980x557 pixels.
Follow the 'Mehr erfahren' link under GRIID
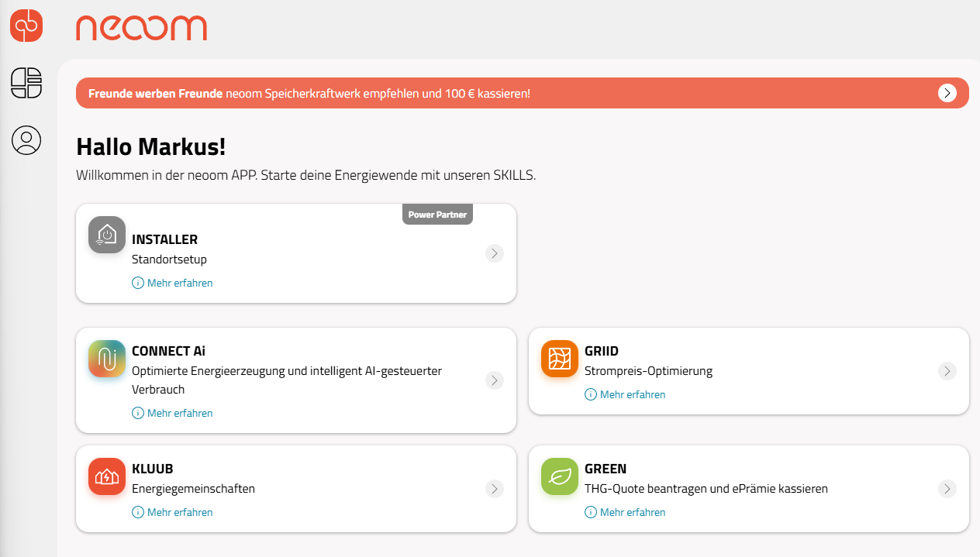pyautogui.click(x=632, y=394)
